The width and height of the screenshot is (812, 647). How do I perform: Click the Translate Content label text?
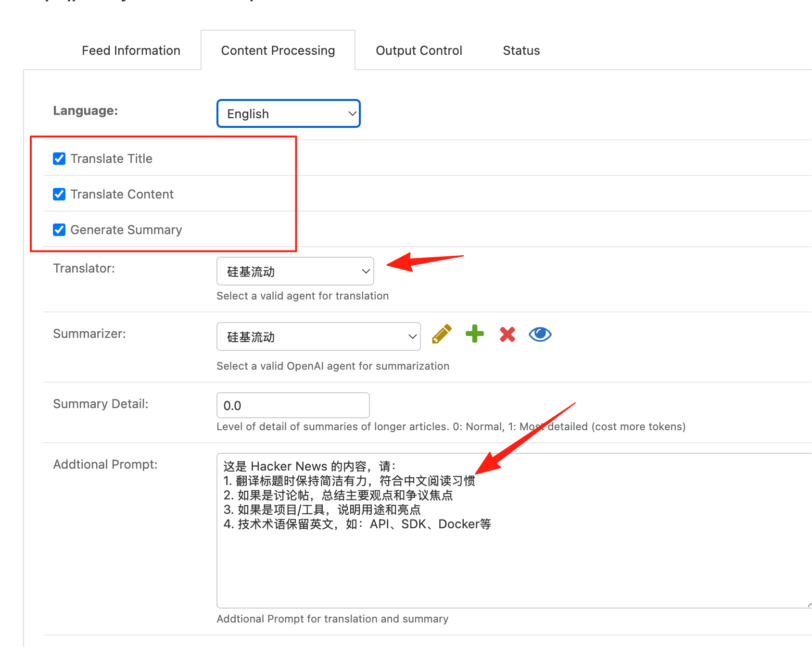122,194
